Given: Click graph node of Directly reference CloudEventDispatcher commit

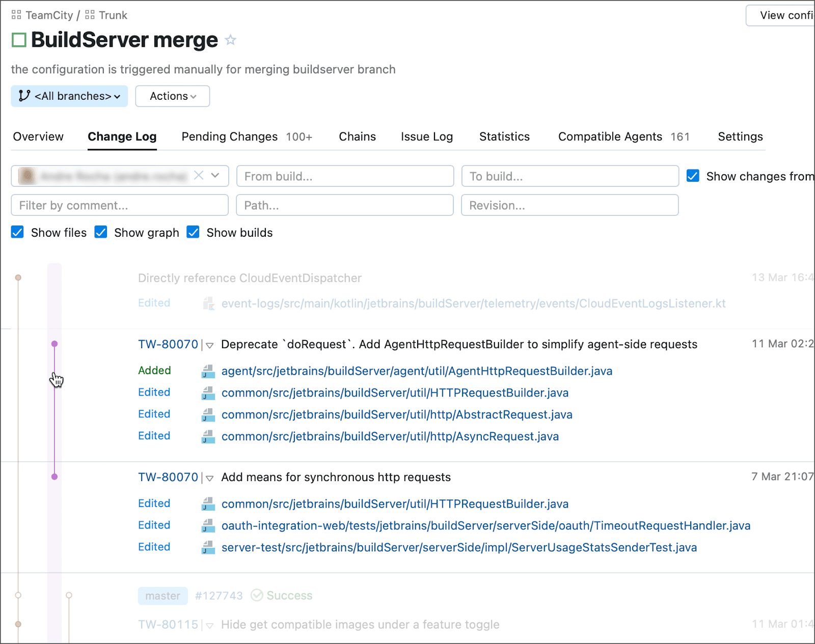Looking at the screenshot, I should pyautogui.click(x=18, y=277).
